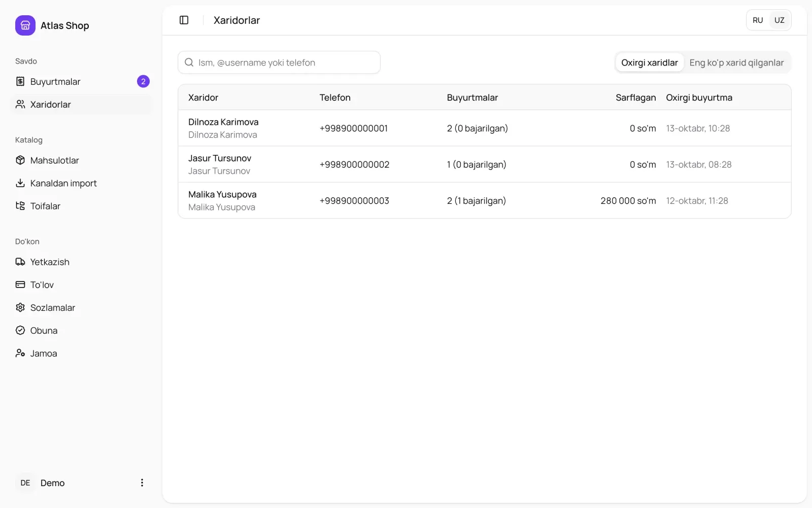This screenshot has height=508, width=812.
Task: Click the orders count badge 2
Action: 143,81
